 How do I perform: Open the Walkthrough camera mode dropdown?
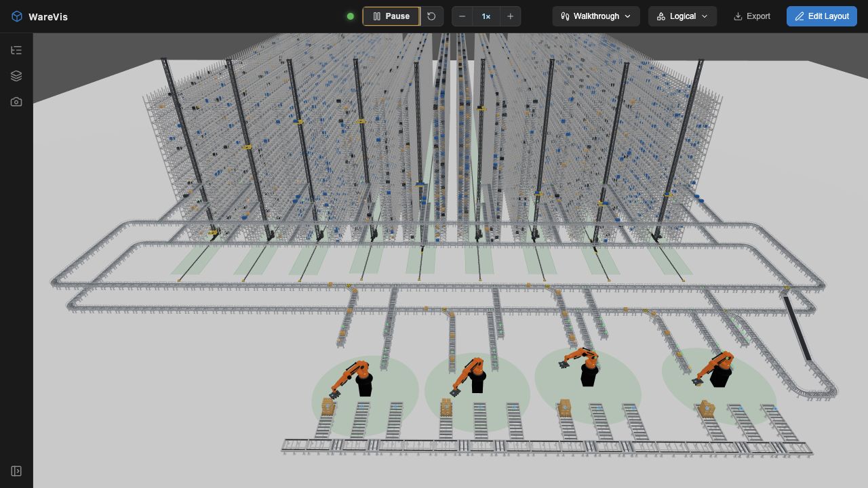coord(596,16)
